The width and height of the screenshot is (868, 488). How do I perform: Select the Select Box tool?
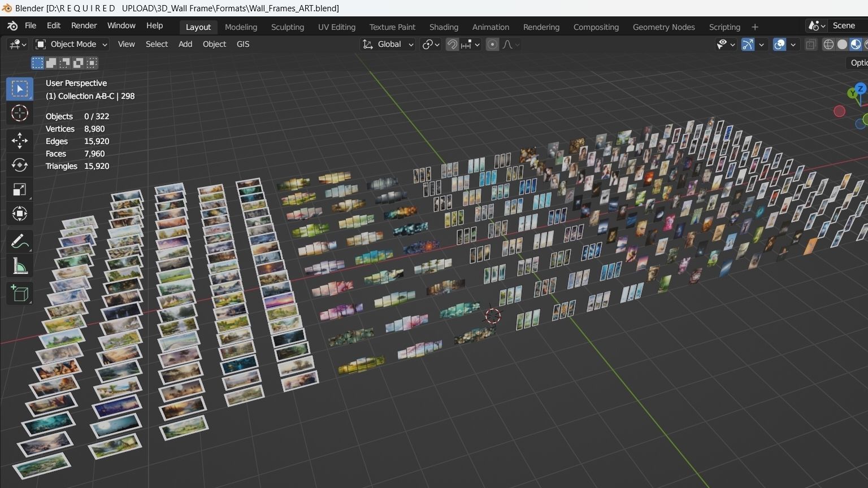click(x=20, y=89)
